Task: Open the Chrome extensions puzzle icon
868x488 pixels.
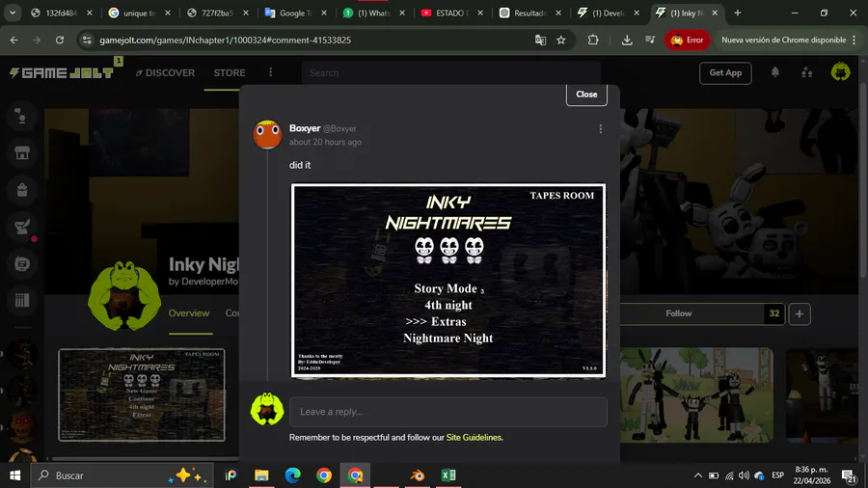Action: 593,40
